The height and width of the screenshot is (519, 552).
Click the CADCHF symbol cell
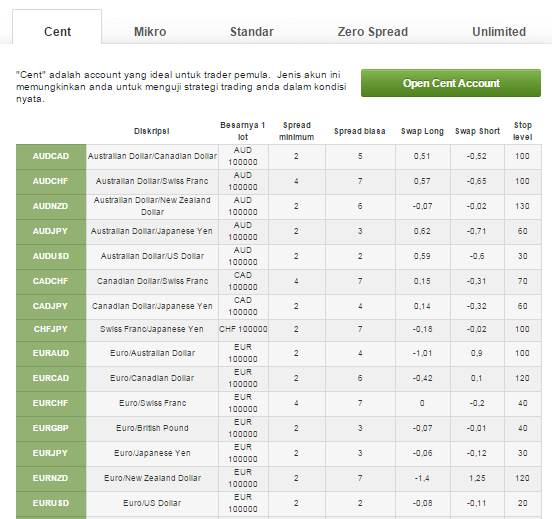coord(51,281)
